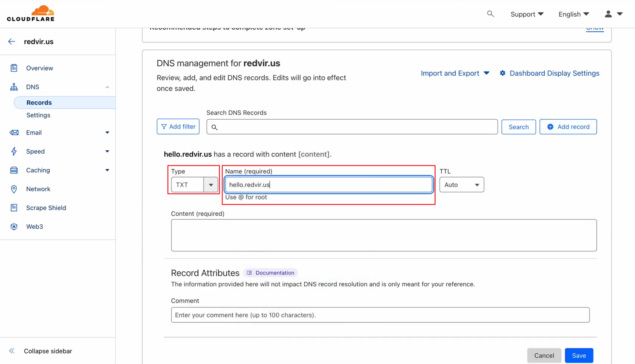Click the Add record button
Screen dimensions: 635x364
(x=568, y=127)
